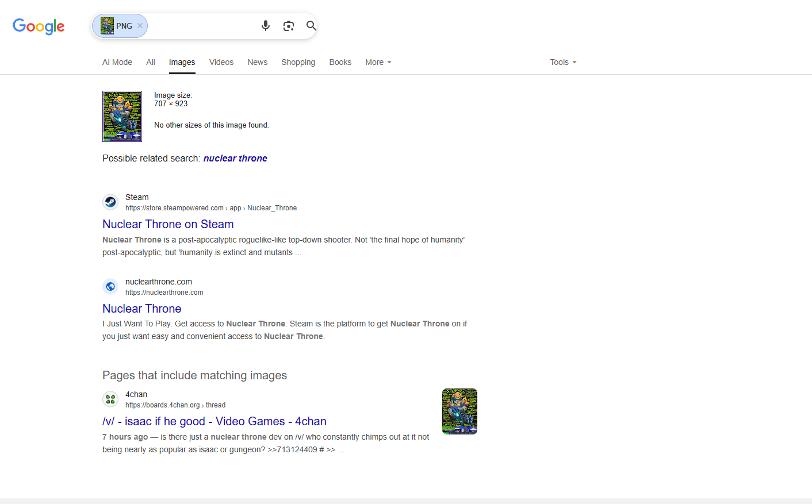Open the Books tab
This screenshot has width=812, height=504.
[x=340, y=62]
